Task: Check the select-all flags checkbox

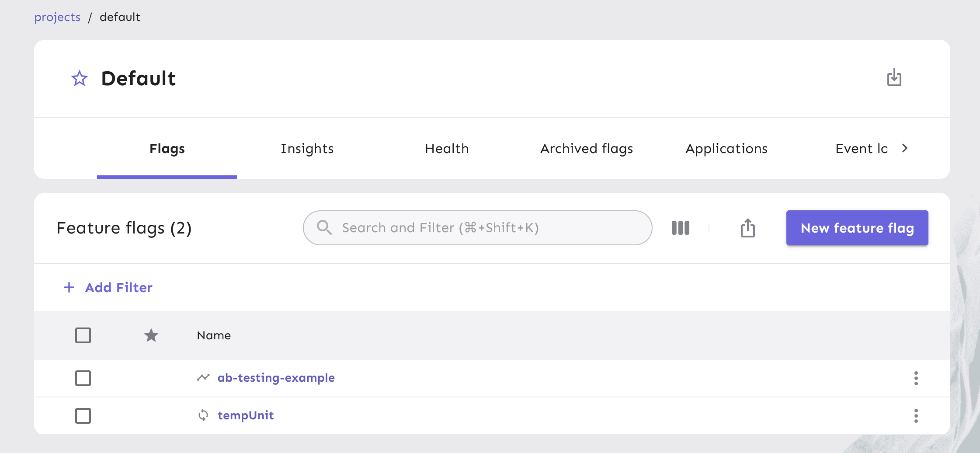Action: click(83, 335)
